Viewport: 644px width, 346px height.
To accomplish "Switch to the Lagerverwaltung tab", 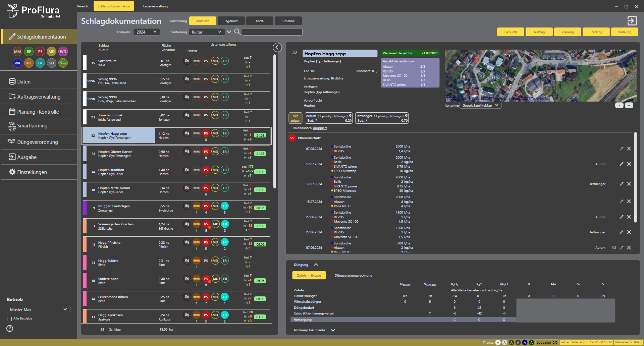I will [x=155, y=6].
